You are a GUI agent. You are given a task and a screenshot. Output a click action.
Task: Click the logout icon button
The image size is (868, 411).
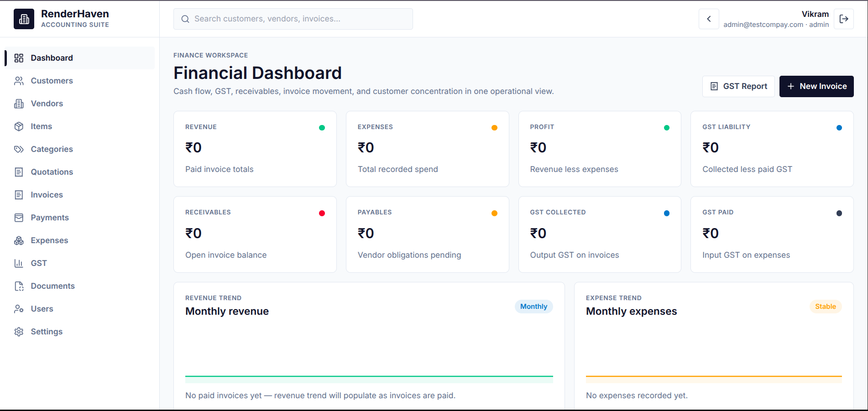844,19
